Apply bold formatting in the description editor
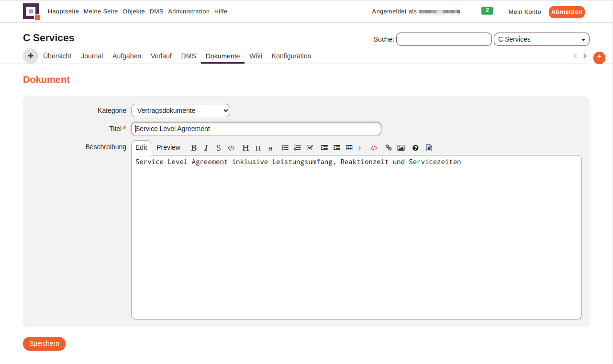 tap(193, 148)
